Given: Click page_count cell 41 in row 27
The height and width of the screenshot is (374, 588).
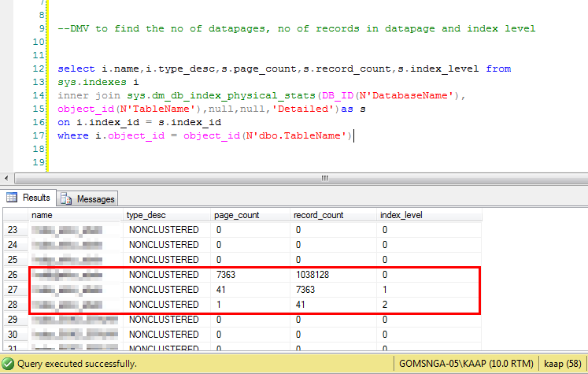Looking at the screenshot, I should (250, 290).
